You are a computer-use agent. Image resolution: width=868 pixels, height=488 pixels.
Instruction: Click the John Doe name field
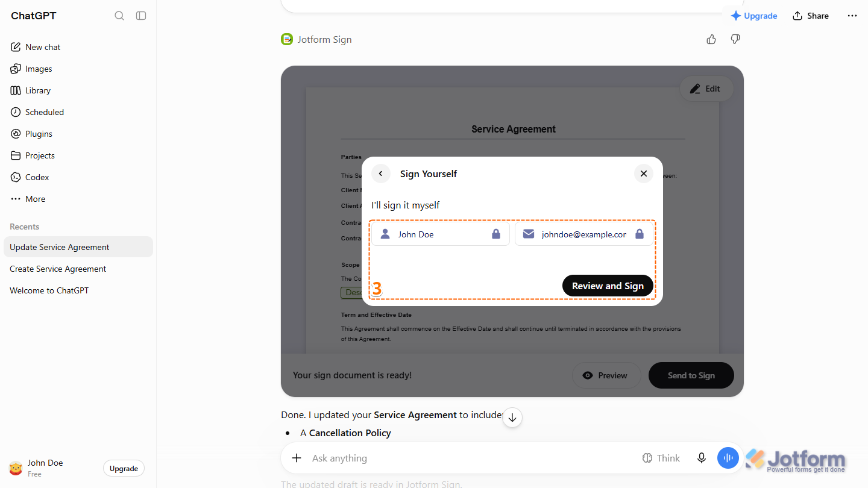pyautogui.click(x=441, y=234)
